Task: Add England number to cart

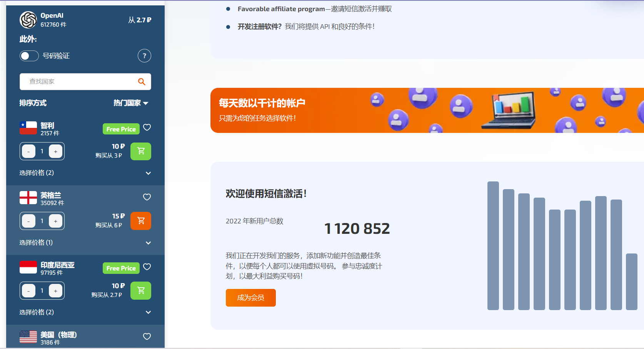Action: click(141, 221)
